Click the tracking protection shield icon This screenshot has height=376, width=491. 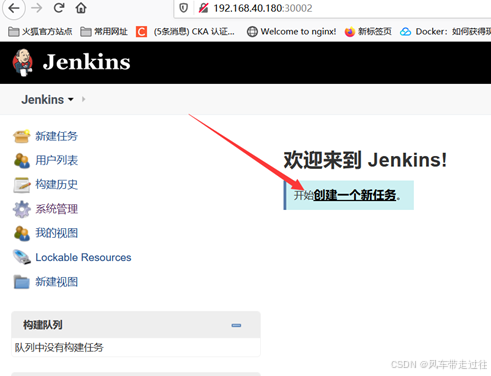184,8
